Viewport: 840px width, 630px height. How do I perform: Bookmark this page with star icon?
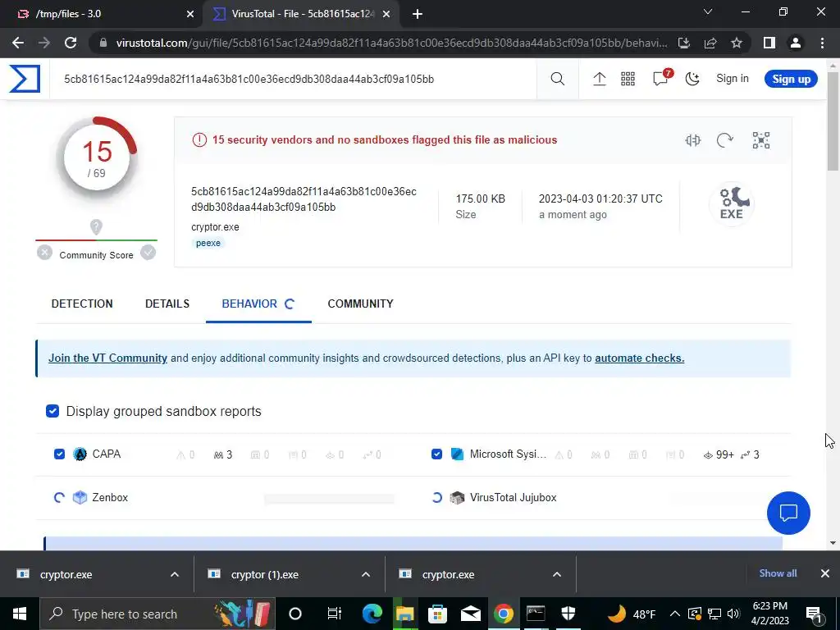737,43
